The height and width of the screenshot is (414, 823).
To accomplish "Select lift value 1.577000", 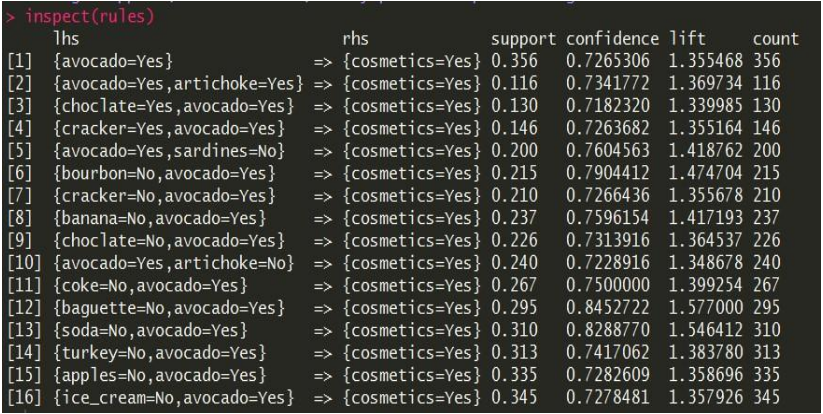I will coord(706,307).
